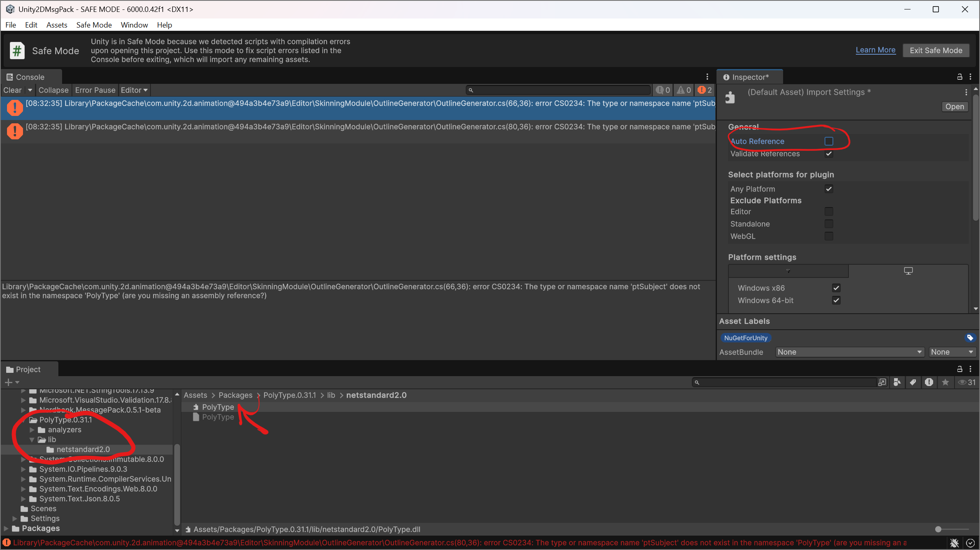Uncheck the Any Platform checkbox
This screenshot has width=980, height=550.
point(829,189)
